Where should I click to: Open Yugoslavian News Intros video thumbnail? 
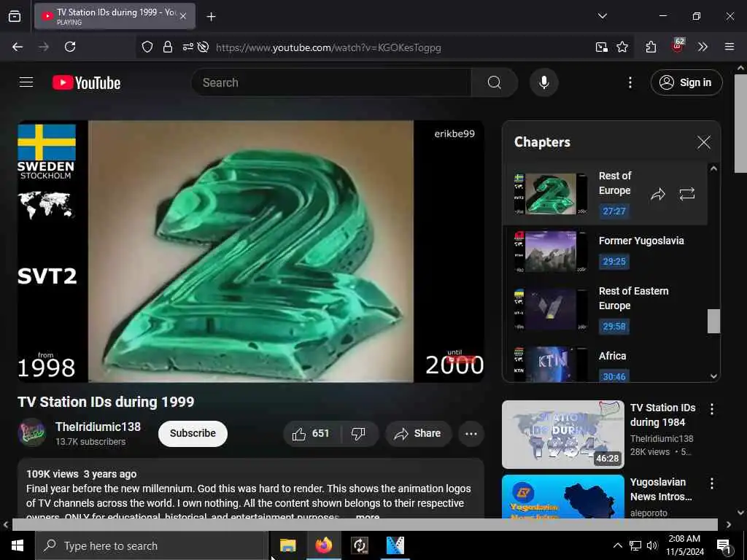click(x=562, y=497)
